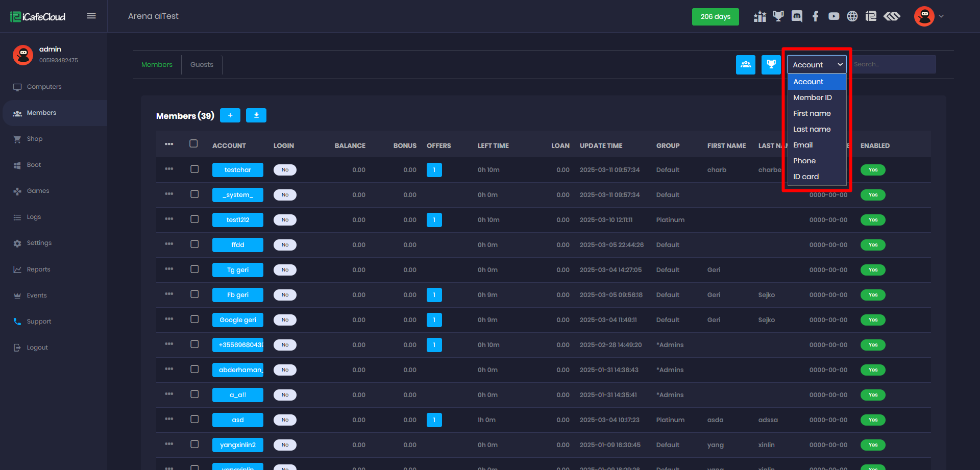Click the add member plus button
Image resolution: width=980 pixels, height=470 pixels.
point(230,115)
